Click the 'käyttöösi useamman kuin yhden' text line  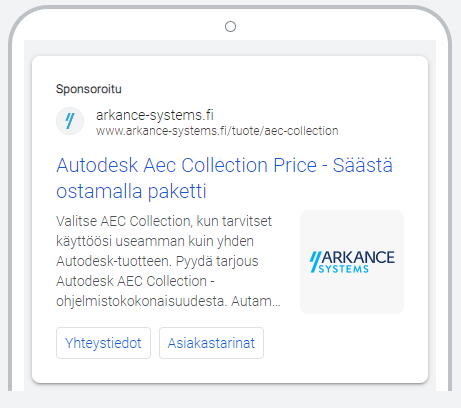pos(155,241)
